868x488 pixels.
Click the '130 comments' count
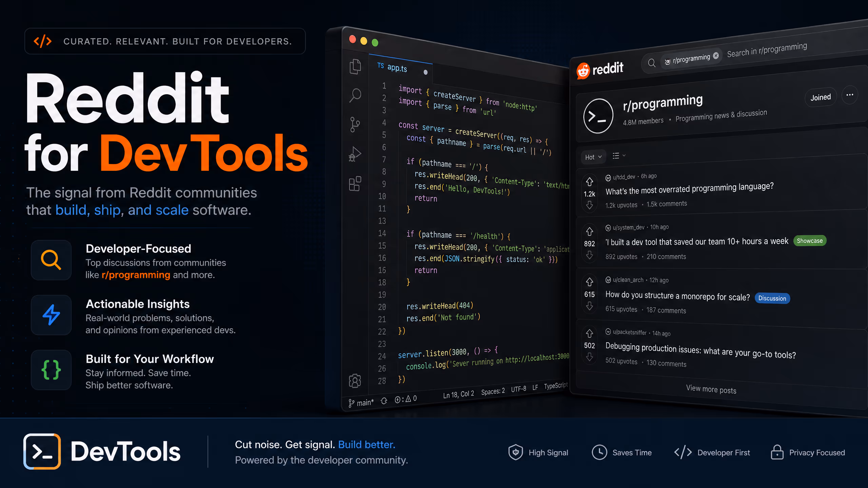[666, 363]
